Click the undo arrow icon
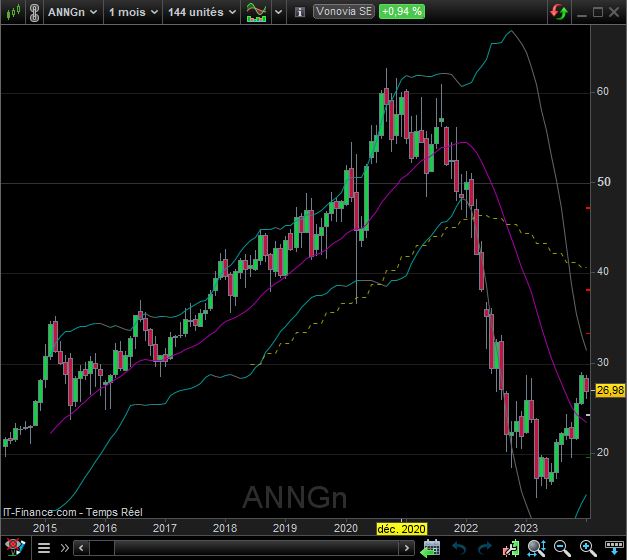The width and height of the screenshot is (629, 560). coord(459,548)
